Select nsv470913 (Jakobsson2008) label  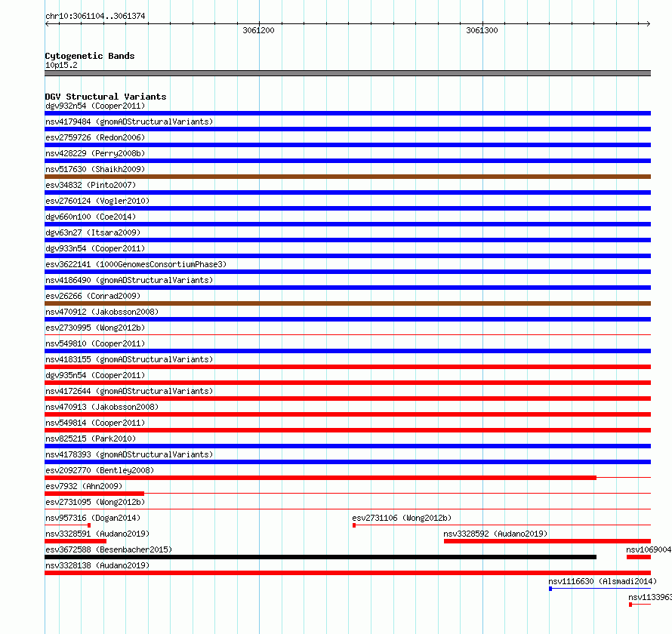[x=102, y=407]
